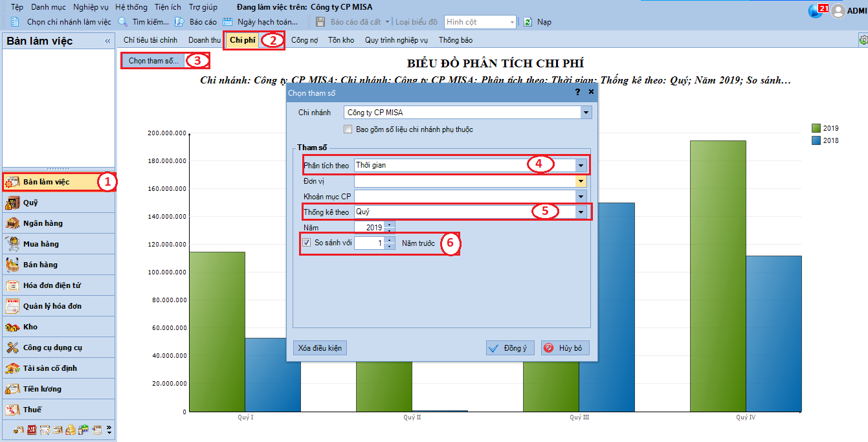868x442 pixels.
Task: Open the Thống kê theo dropdown arrow
Action: [581, 212]
